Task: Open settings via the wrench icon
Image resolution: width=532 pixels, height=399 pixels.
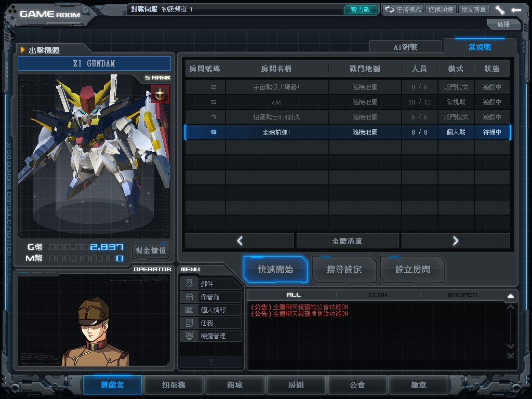Action: (x=500, y=10)
